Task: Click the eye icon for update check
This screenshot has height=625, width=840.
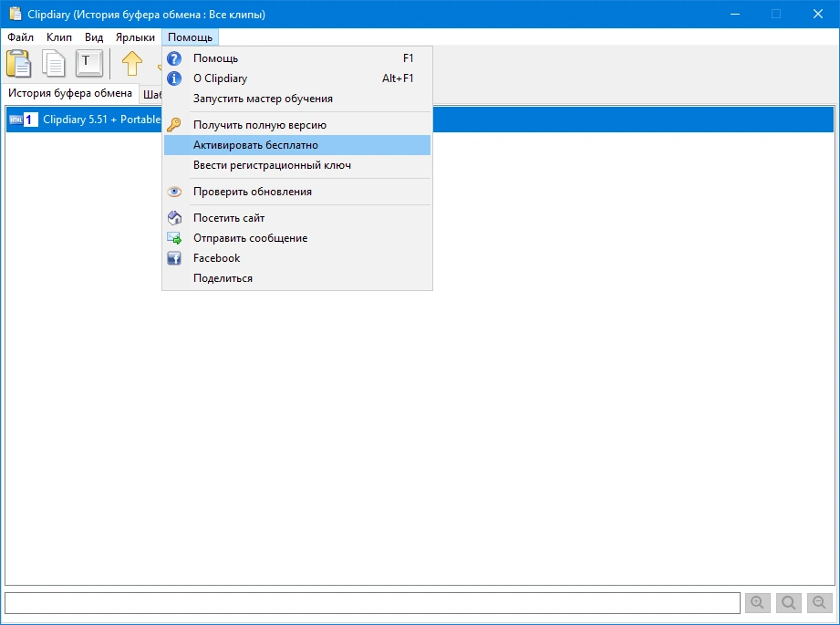Action: pos(174,192)
